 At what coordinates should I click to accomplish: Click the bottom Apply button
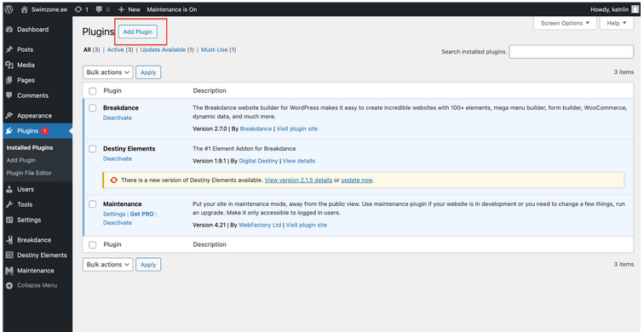click(x=148, y=265)
